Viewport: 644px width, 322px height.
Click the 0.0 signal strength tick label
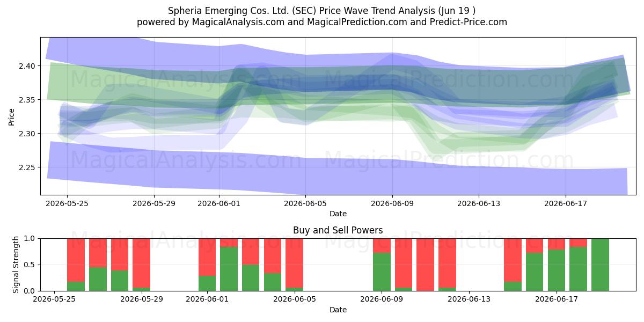(x=30, y=291)
